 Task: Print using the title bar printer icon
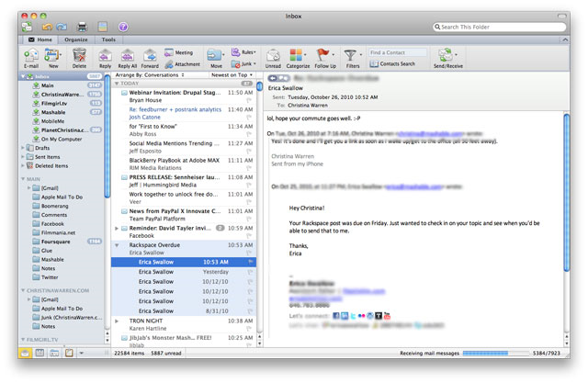click(x=82, y=27)
